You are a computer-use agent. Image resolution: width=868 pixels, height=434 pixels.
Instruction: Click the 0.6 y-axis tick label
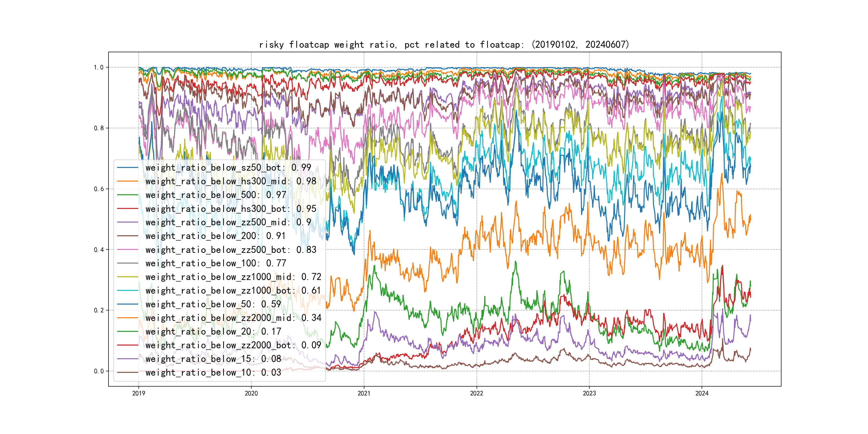coord(99,189)
